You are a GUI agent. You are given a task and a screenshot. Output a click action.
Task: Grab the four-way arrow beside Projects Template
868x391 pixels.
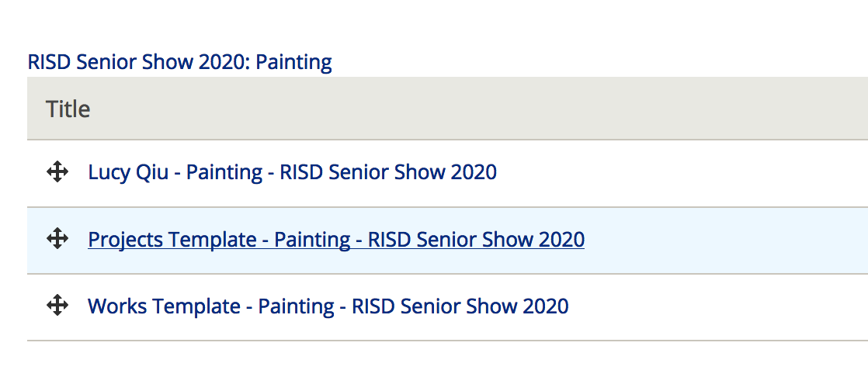click(x=57, y=239)
